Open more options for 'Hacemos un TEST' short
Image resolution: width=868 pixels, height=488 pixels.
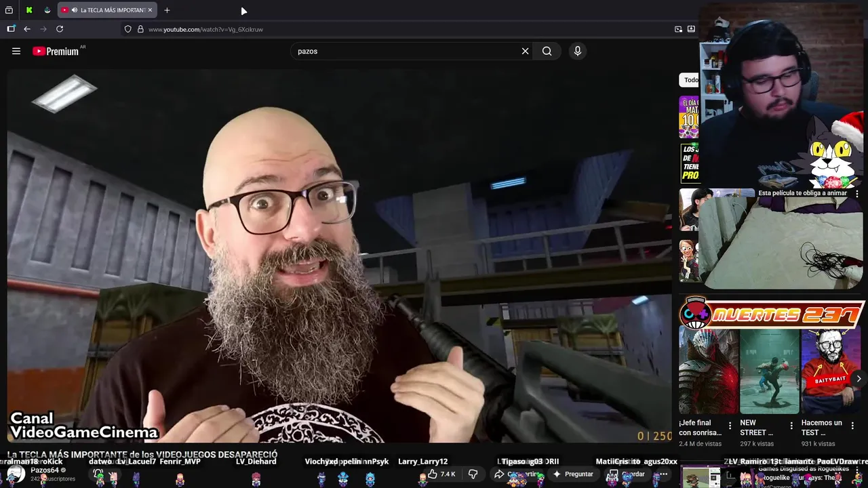(x=852, y=426)
